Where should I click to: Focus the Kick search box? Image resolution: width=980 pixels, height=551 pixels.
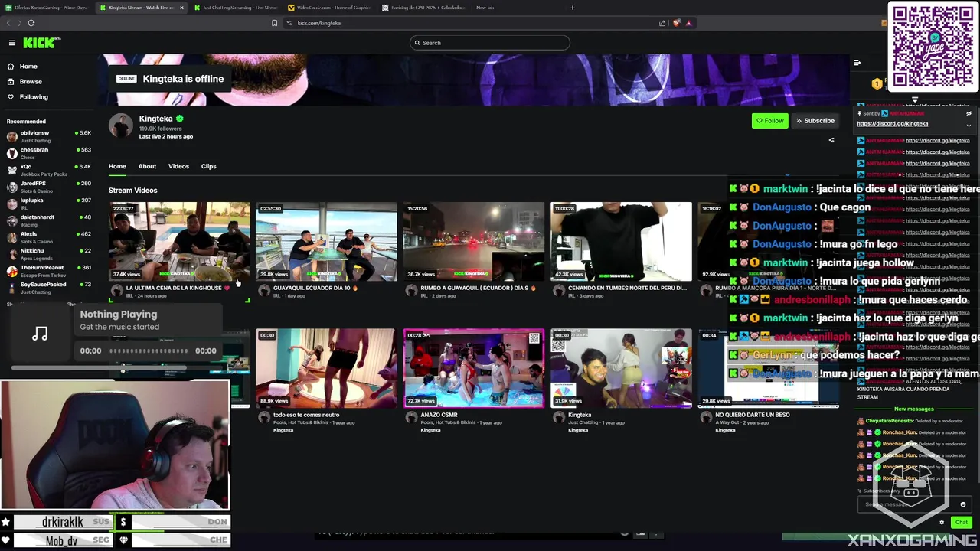click(490, 43)
